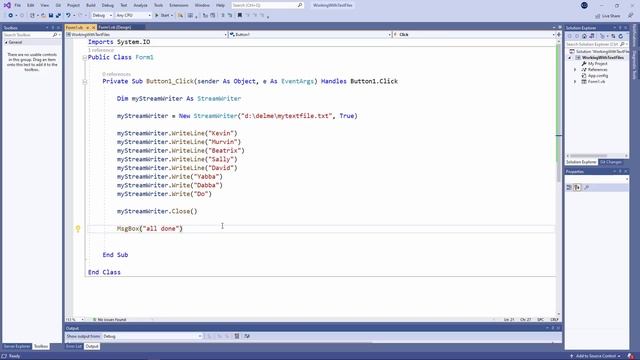Expand the Form1.vb node
Image resolution: width=640 pixels, height=360 pixels.
click(576, 82)
